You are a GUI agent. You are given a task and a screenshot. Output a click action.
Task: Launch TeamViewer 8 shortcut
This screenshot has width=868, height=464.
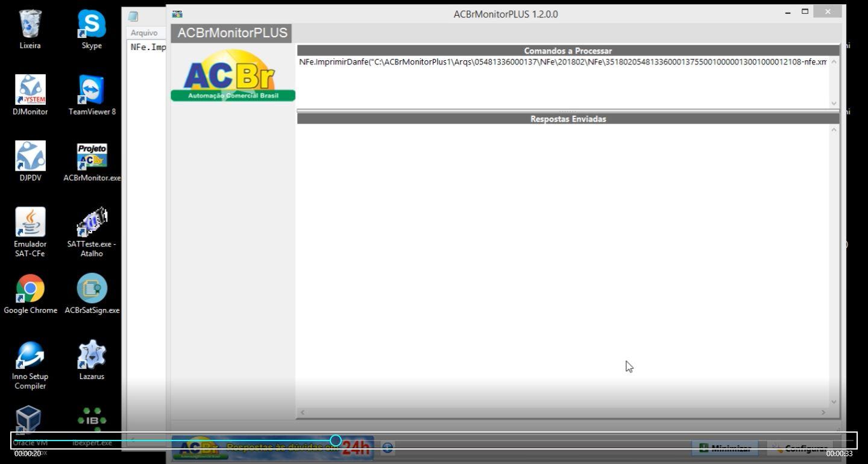(x=92, y=95)
